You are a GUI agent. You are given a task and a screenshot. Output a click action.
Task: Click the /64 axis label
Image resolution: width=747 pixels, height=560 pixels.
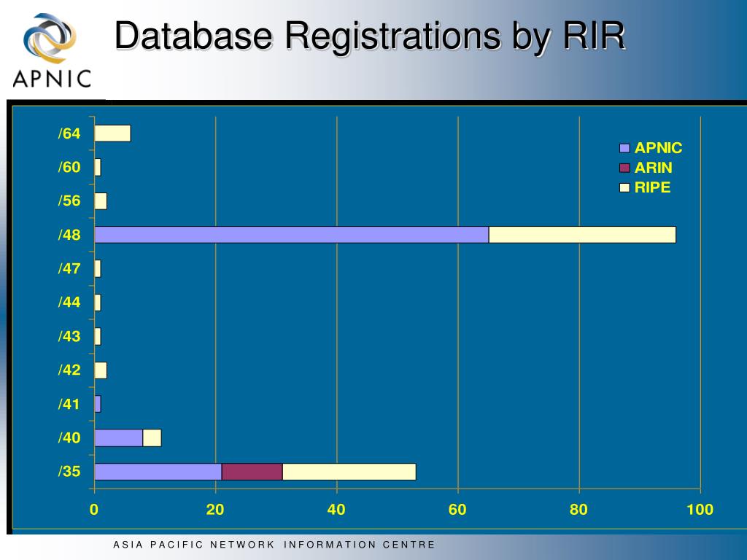[x=69, y=134]
